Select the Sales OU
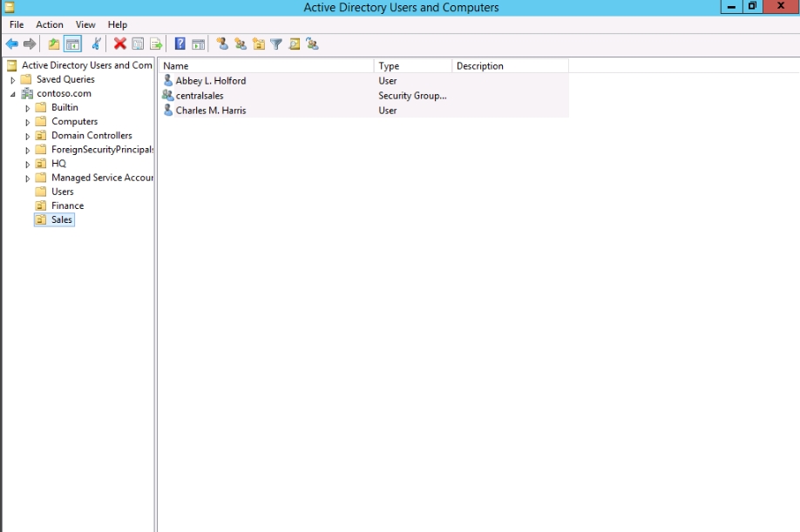This screenshot has width=800, height=532. pos(62,219)
